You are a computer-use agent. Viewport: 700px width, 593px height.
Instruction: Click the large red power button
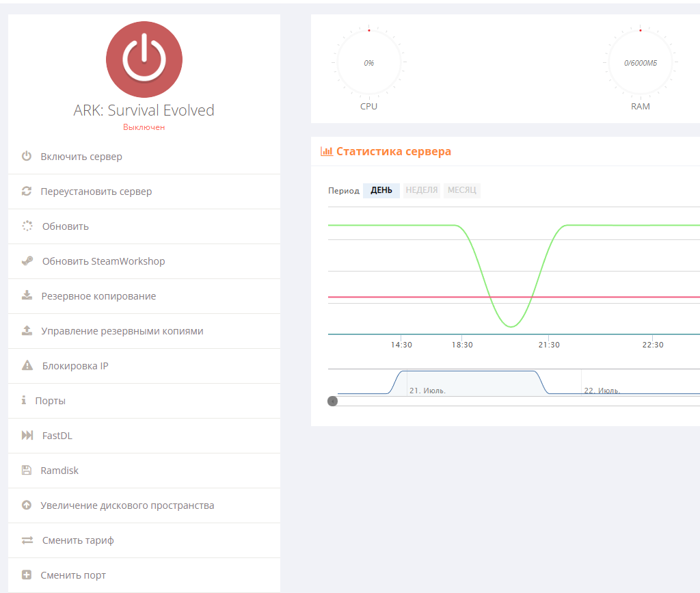pos(144,60)
